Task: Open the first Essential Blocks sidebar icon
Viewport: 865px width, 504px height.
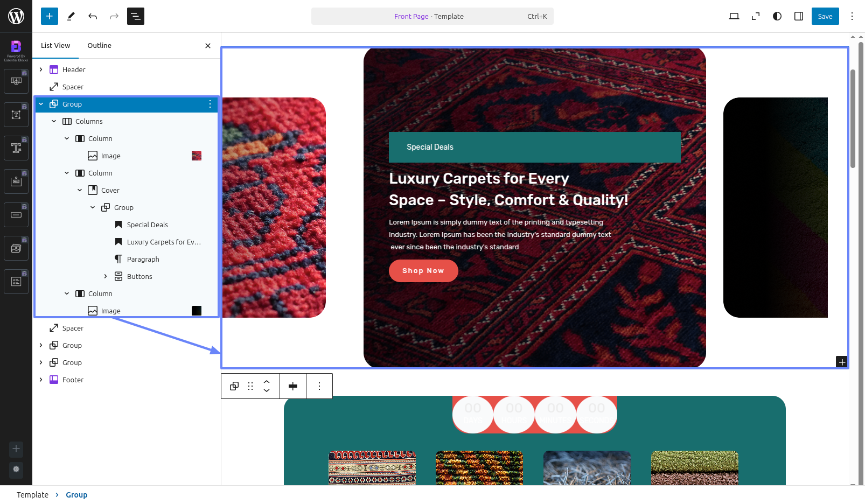Action: tap(16, 81)
